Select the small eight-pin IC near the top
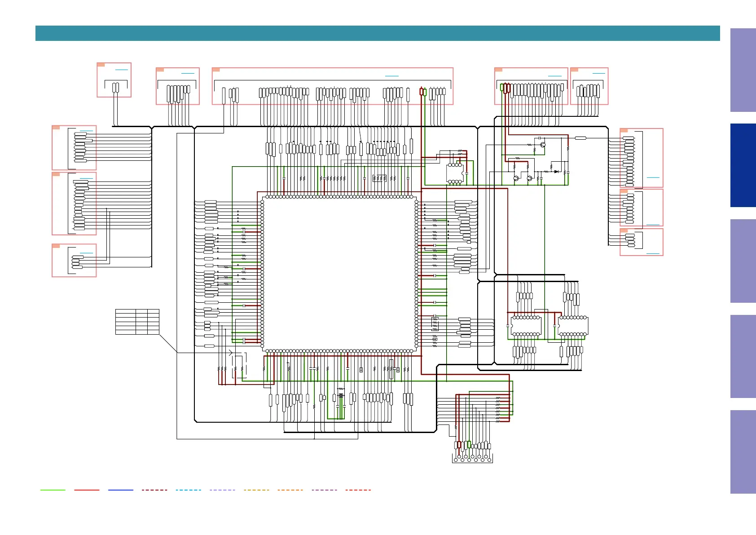Screen dimensions: 756x535 (455, 173)
